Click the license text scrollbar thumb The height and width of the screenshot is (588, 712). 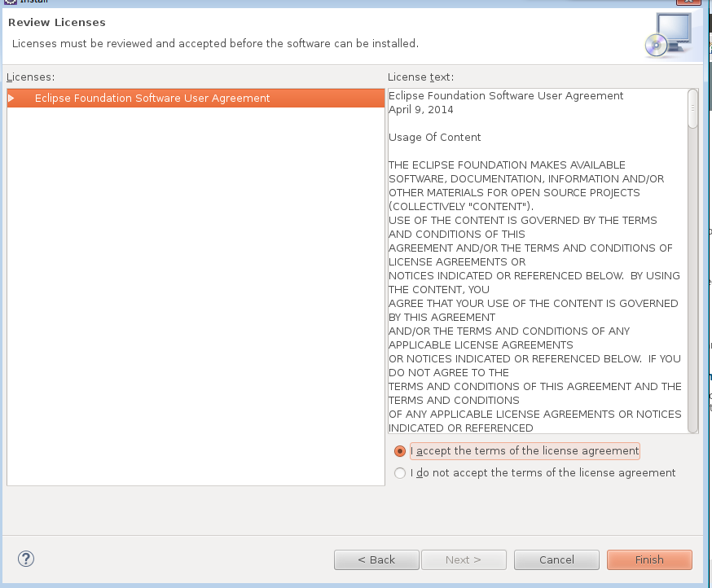pyautogui.click(x=692, y=108)
